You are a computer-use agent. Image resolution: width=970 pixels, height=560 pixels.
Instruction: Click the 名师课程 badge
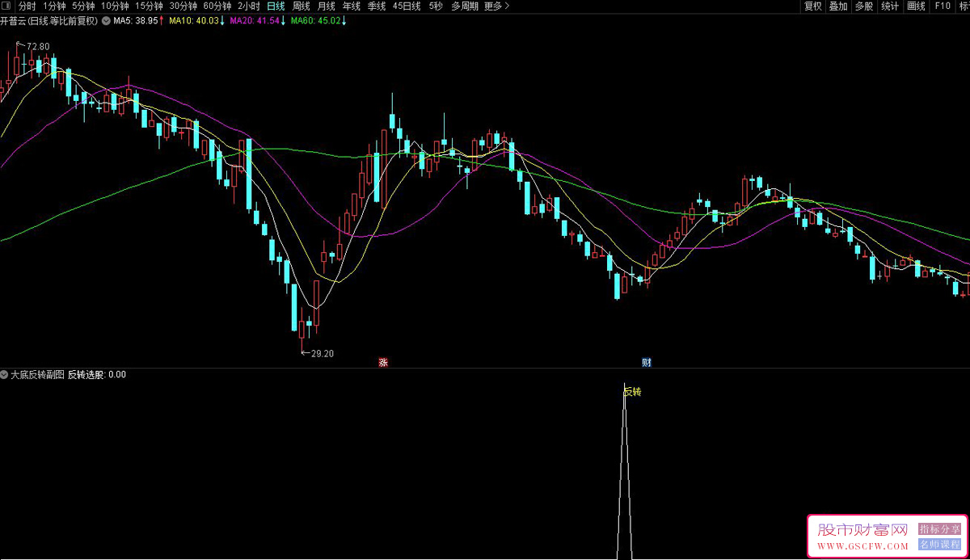point(938,544)
